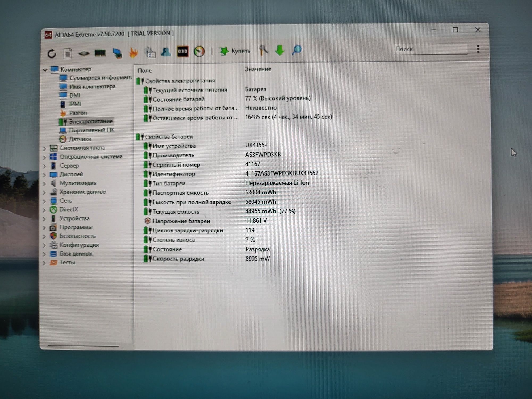Select the Идентификатор row

coord(231,174)
